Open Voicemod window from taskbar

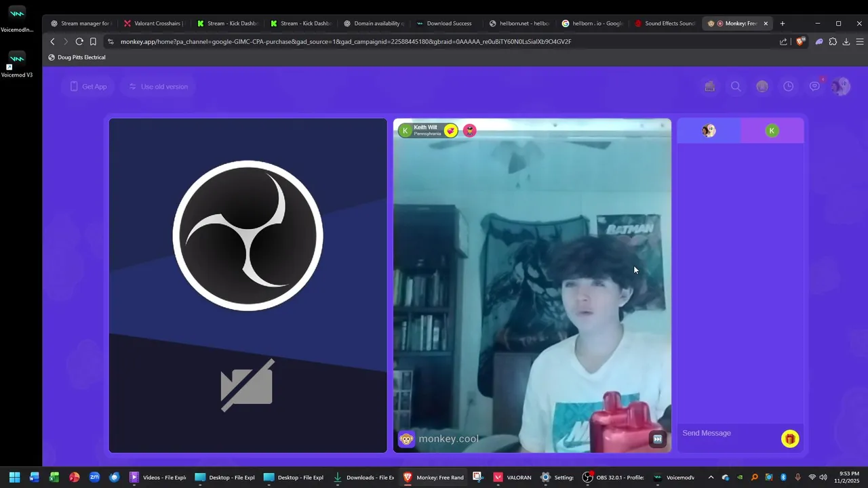675,477
